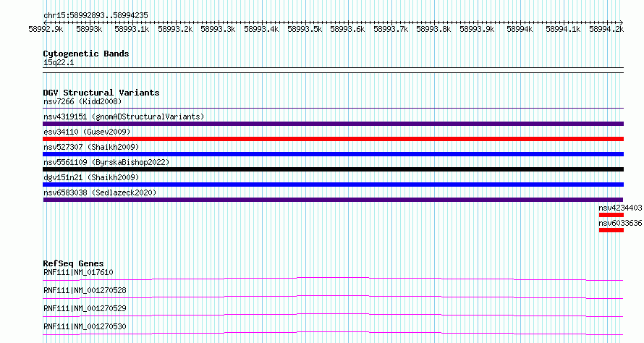Click ruler position 58993.6k
Viewport: 644px width, 343px height.
click(x=347, y=29)
